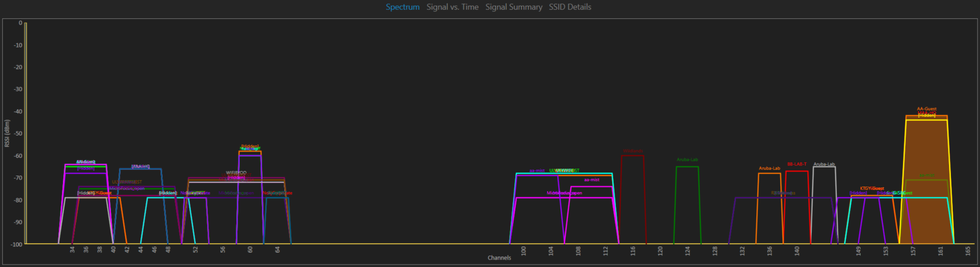
Task: Select the Signal Summary tab
Action: click(514, 7)
